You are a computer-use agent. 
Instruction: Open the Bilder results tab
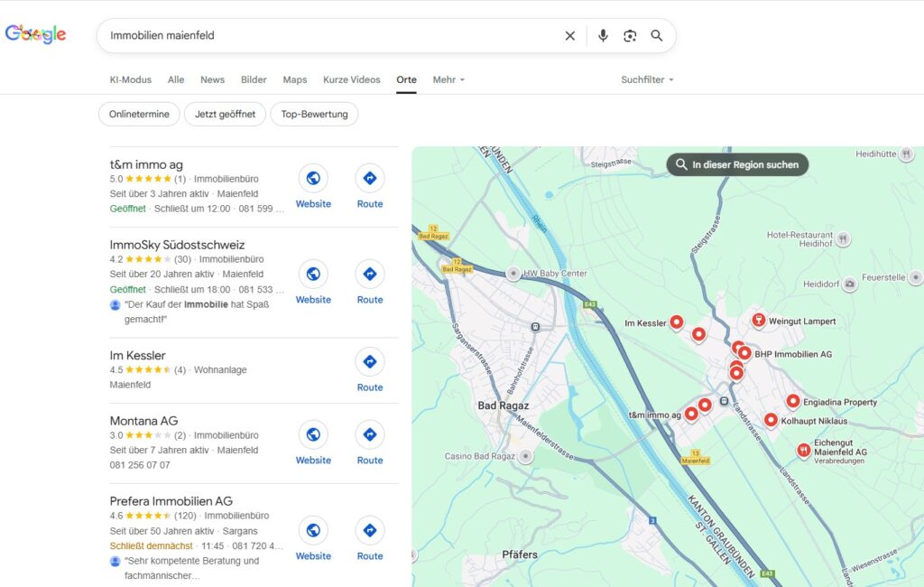(254, 79)
